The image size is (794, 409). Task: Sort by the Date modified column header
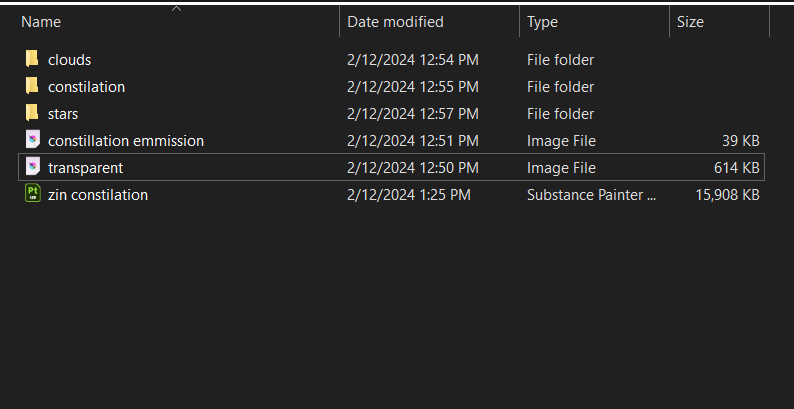click(x=395, y=22)
